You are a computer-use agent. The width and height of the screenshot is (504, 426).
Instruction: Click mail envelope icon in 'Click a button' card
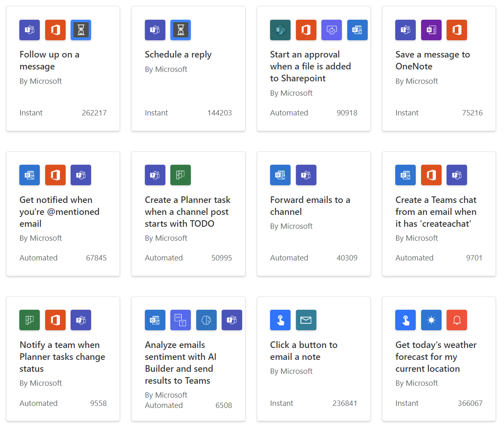306,320
